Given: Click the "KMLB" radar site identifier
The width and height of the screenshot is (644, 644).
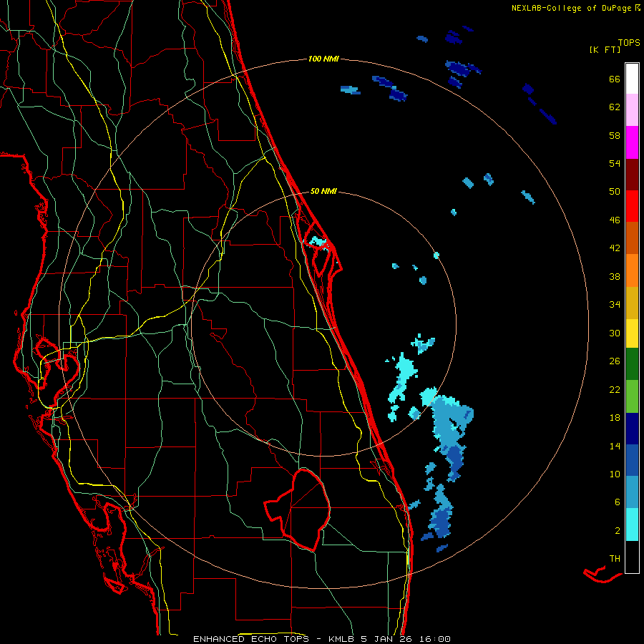Looking at the screenshot, I should click(x=342, y=639).
